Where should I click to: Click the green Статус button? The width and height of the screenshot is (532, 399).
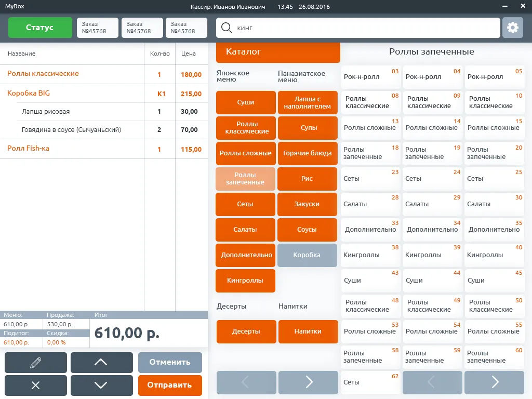[40, 28]
